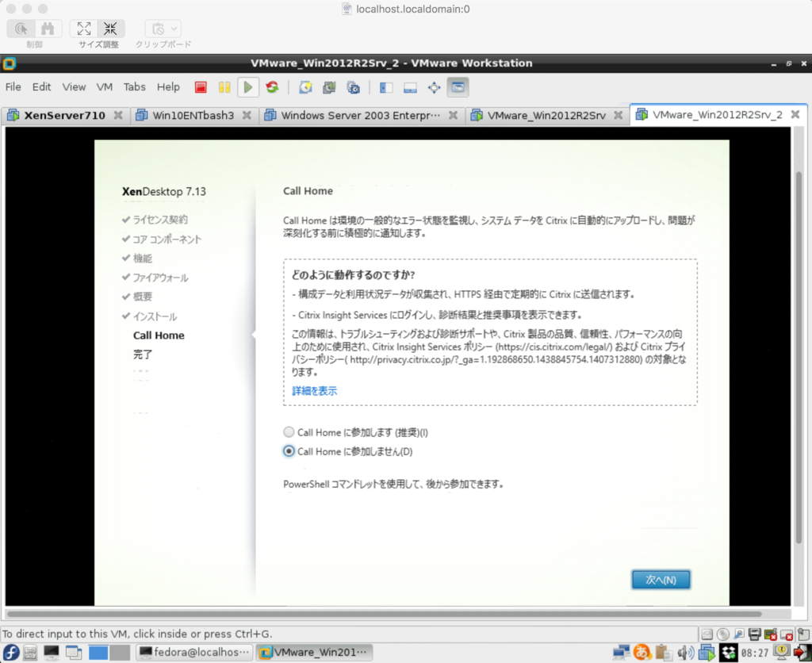Open the VM menu

(x=104, y=87)
